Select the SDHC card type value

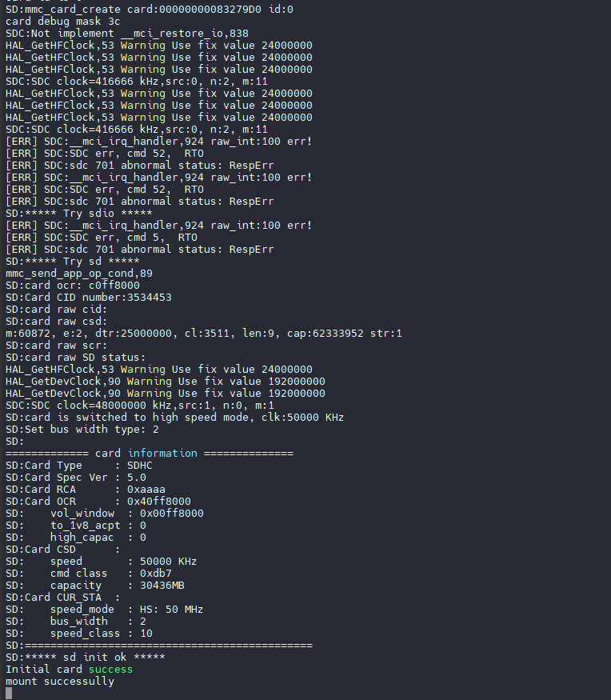(x=140, y=465)
